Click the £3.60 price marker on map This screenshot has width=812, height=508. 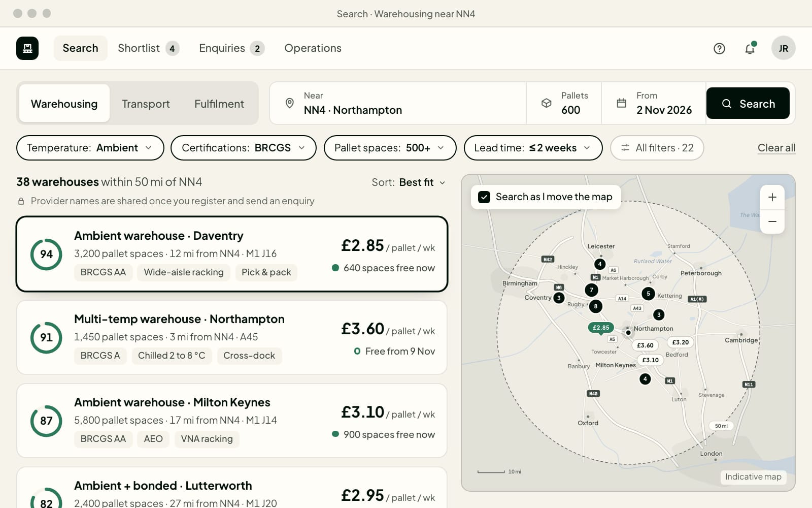click(x=645, y=345)
